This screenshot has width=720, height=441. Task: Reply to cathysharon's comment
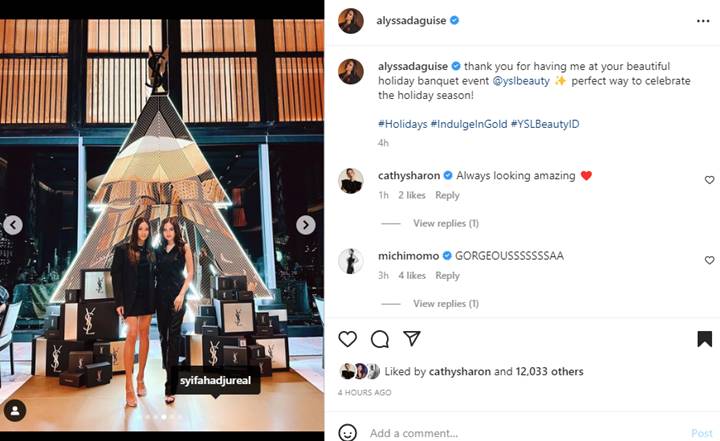[447, 195]
